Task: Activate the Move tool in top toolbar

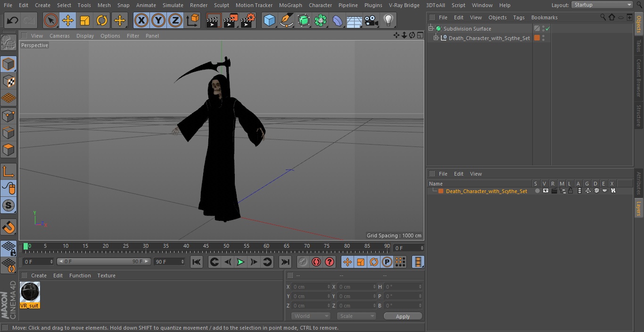Action: coord(68,21)
